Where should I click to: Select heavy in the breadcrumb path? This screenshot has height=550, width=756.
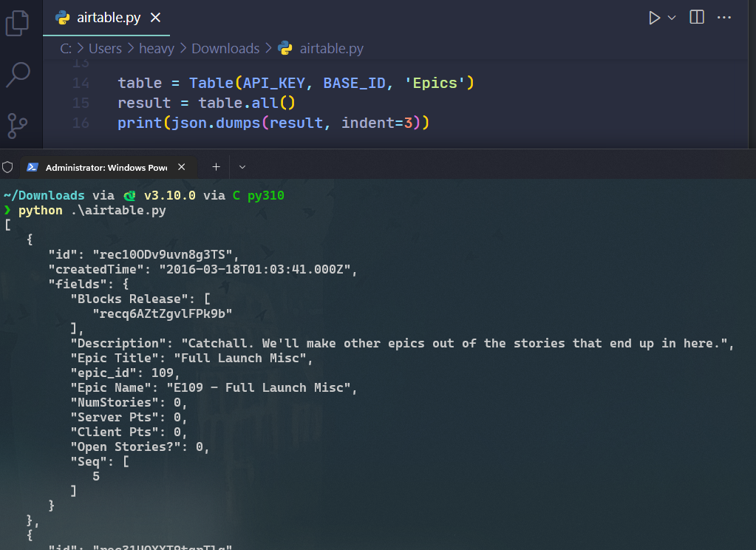157,47
